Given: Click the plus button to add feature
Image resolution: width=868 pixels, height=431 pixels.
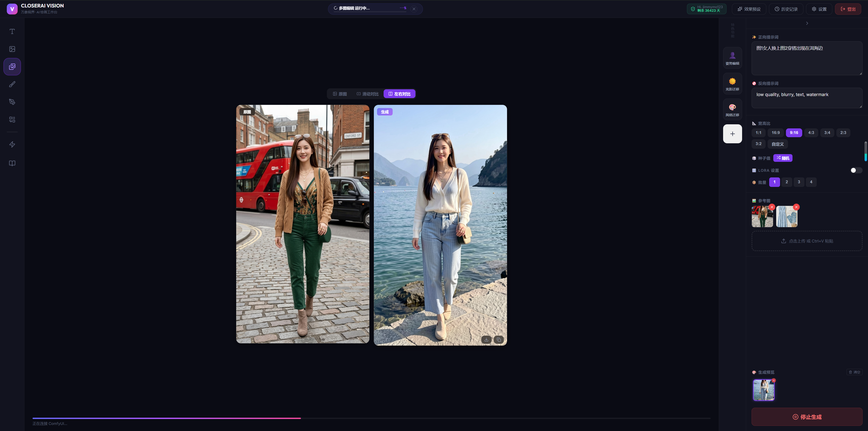Looking at the screenshot, I should [x=732, y=134].
